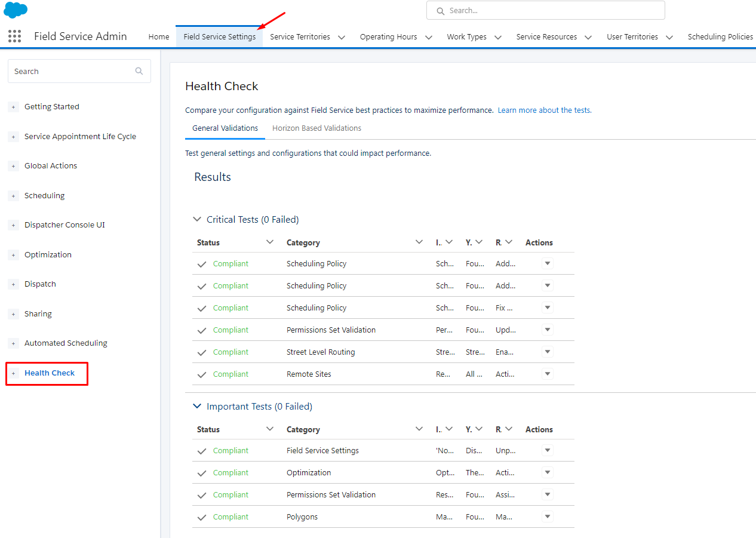Expand Optimization plus icon
This screenshot has width=756, height=538.
(13, 255)
